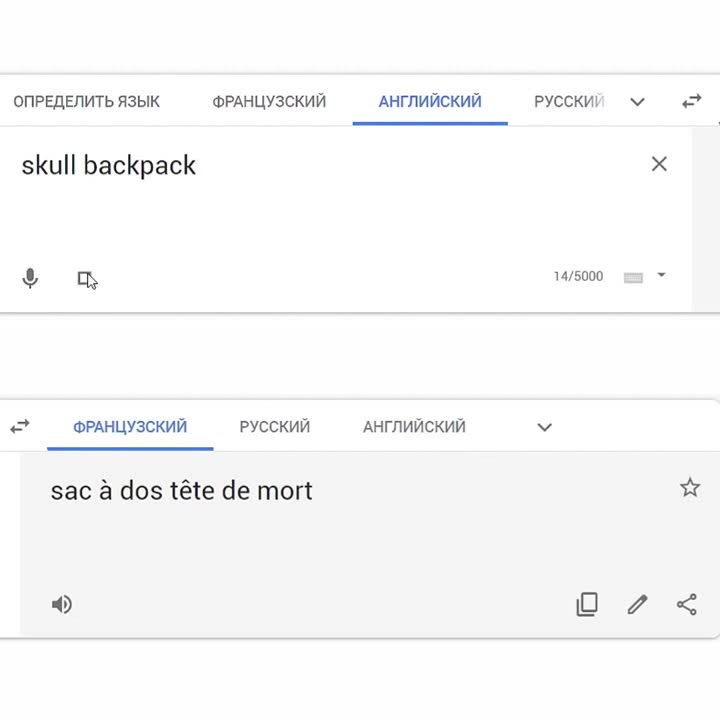720x720 pixels.
Task: Expand more target languages chevron
Action: pyautogui.click(x=545, y=427)
